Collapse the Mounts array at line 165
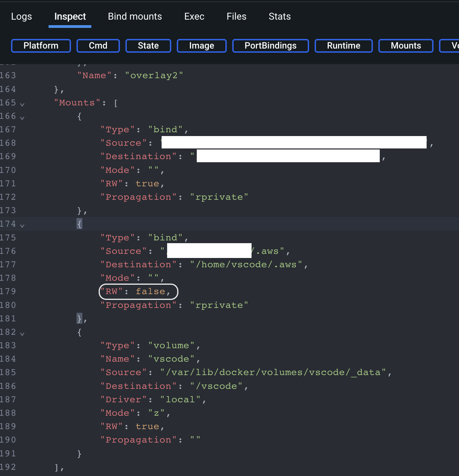The width and height of the screenshot is (459, 476). [x=22, y=104]
